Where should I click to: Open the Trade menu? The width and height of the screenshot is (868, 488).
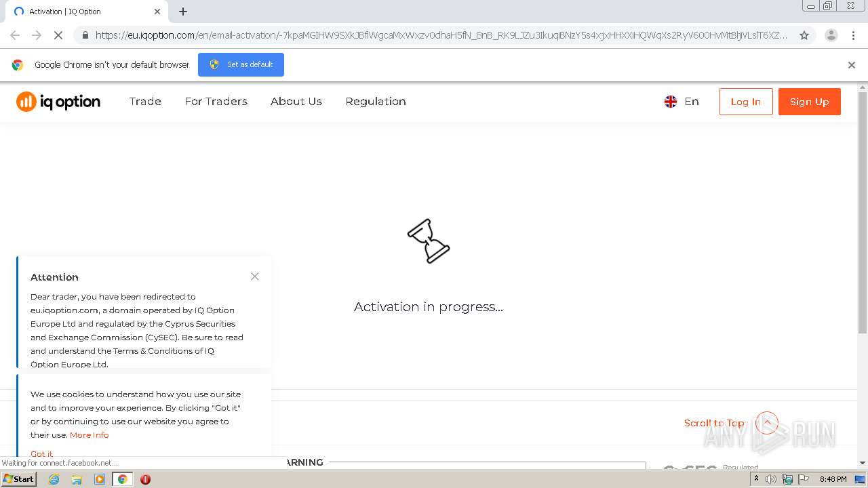point(145,102)
